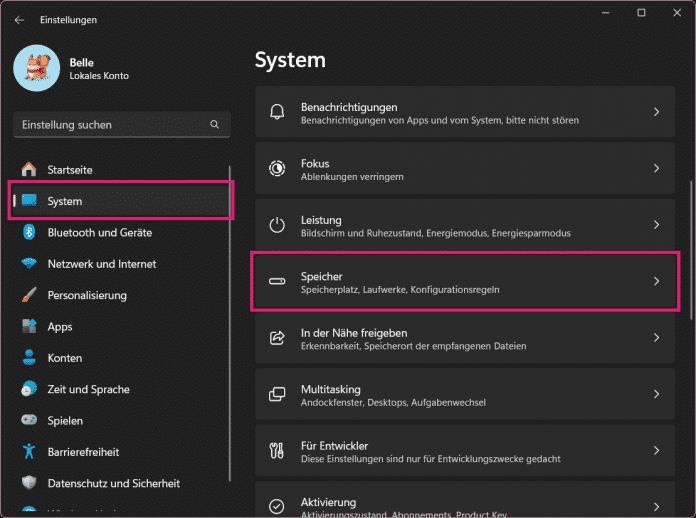Click the Fokus icon

tap(277, 169)
